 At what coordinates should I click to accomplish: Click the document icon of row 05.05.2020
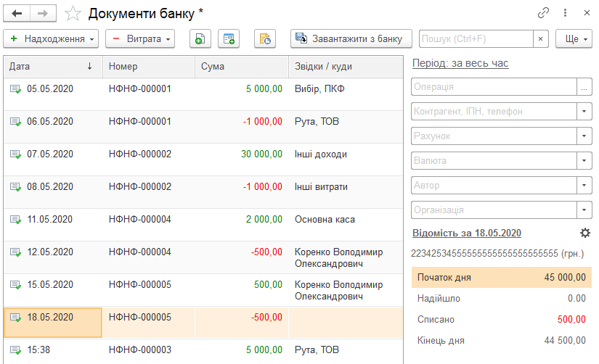point(16,89)
